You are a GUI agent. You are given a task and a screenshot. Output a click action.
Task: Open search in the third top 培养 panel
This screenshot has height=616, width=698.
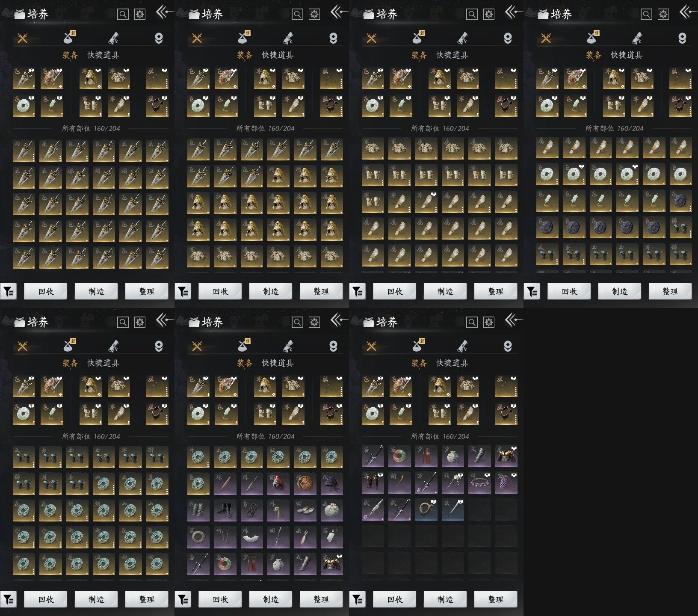point(472,15)
